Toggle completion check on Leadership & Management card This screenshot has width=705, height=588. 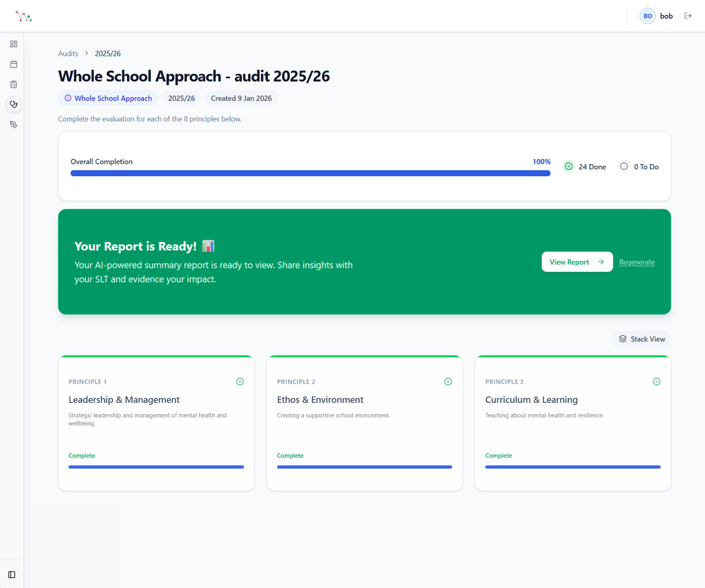[x=240, y=381]
